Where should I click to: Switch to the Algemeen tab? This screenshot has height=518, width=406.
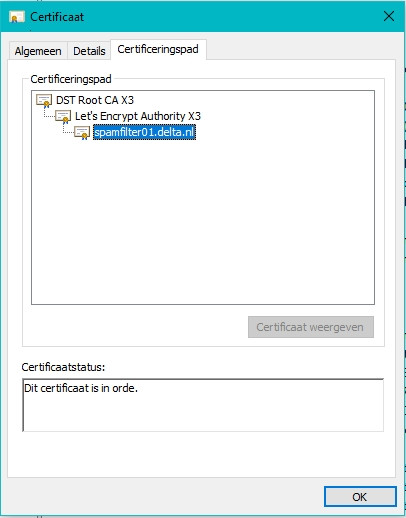[x=38, y=51]
